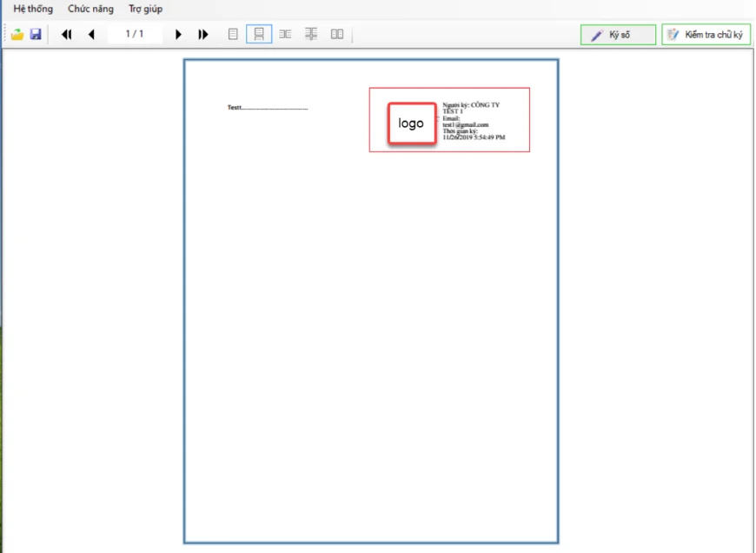Click the Testt text on the page
The height and width of the screenshot is (553, 756).
pyautogui.click(x=235, y=108)
